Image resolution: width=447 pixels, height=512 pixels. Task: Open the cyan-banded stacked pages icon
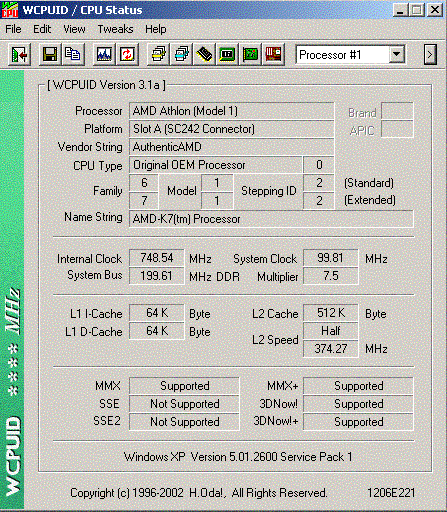[x=181, y=54]
